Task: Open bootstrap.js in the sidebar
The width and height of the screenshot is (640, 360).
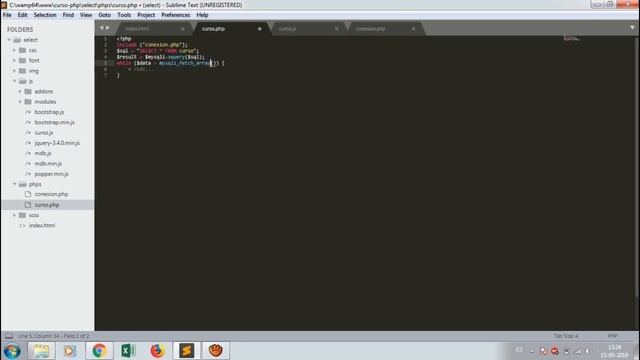Action: click(49, 112)
